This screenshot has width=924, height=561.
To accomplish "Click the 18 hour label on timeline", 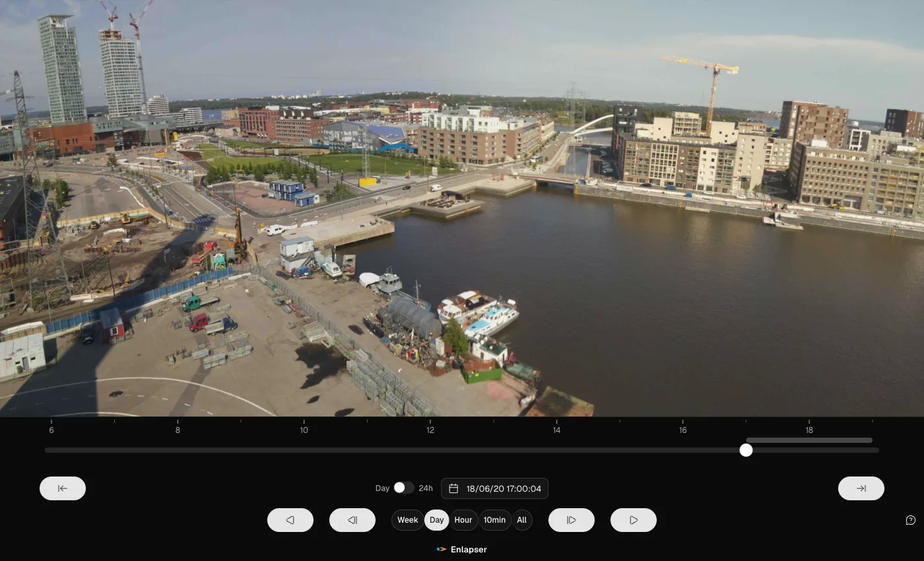I will coord(809,430).
